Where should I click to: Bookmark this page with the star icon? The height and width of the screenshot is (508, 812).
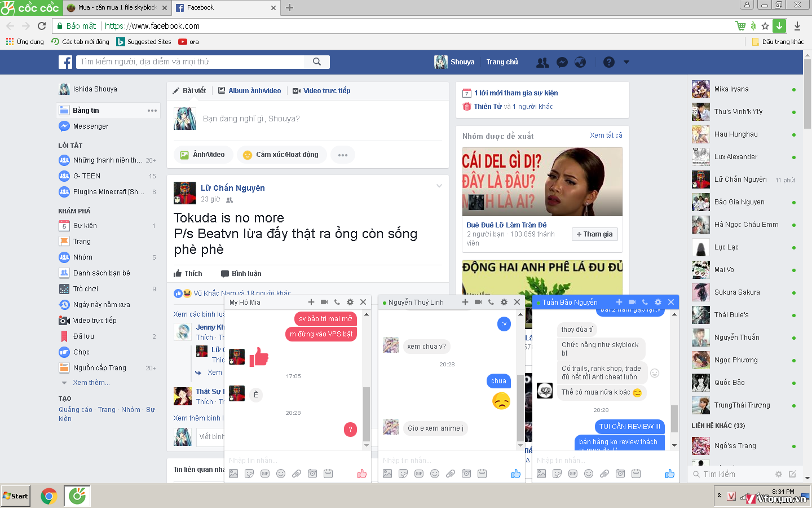(x=765, y=26)
